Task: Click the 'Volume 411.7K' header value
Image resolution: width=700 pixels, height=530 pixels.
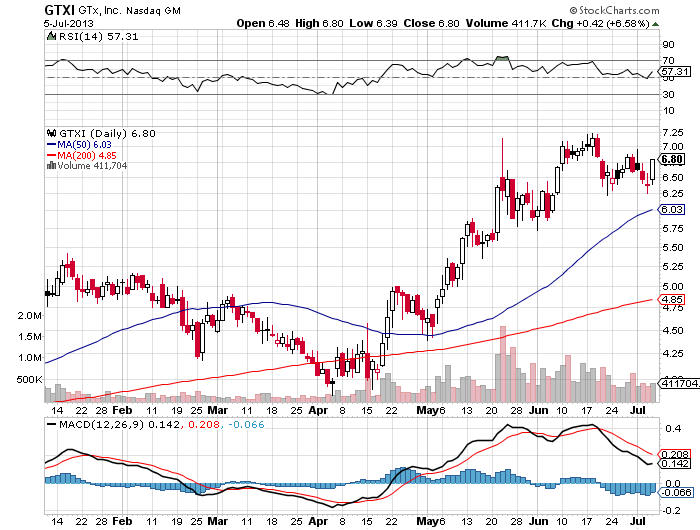Action: point(506,23)
